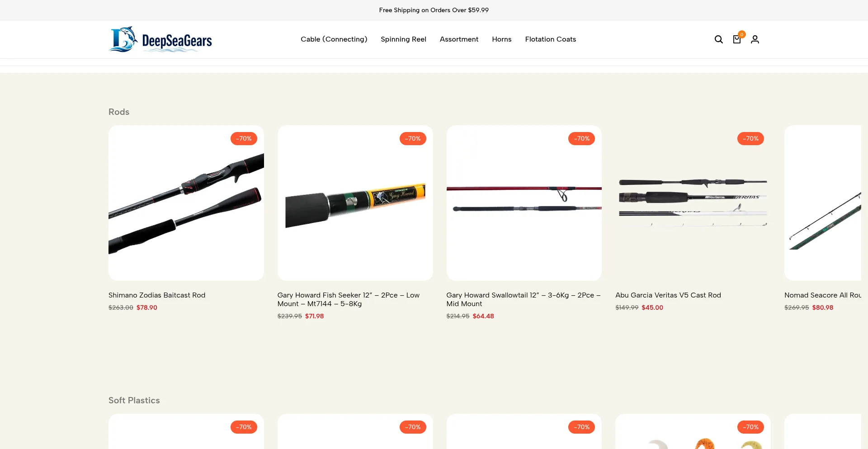Open the Nomad Seacore rod thumbnail
The image size is (868, 449).
[x=823, y=203]
